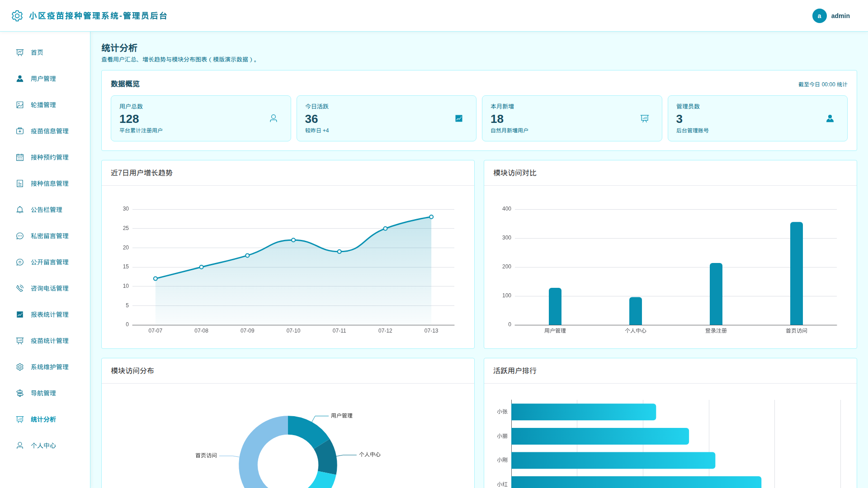Click the 个人中心 sidebar user icon
This screenshot has width=868, height=488.
(x=20, y=446)
